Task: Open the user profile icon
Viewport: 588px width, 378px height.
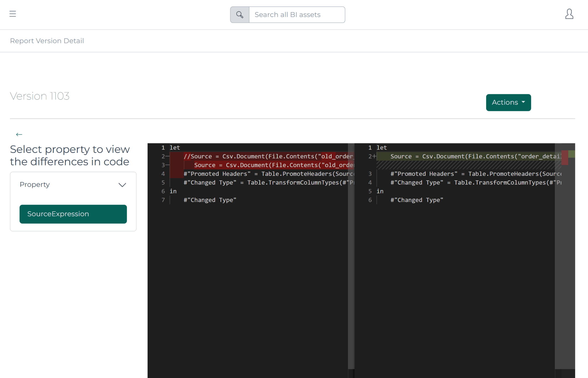Action: (x=569, y=14)
